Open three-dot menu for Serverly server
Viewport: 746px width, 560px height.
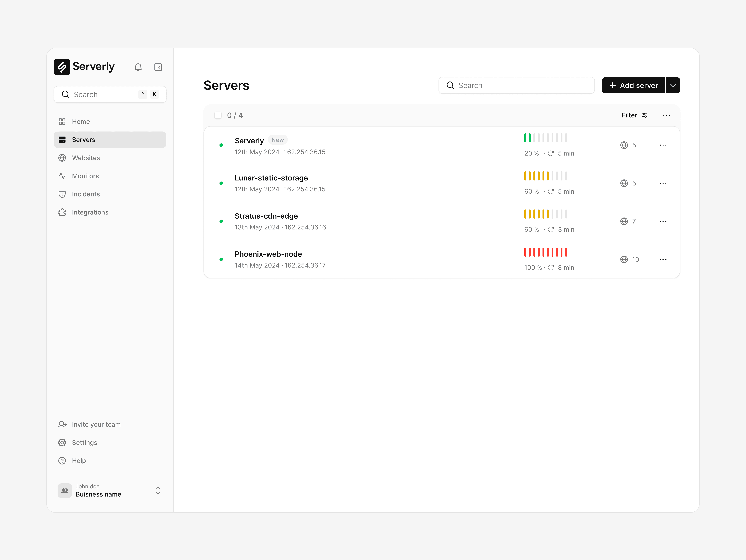click(663, 145)
